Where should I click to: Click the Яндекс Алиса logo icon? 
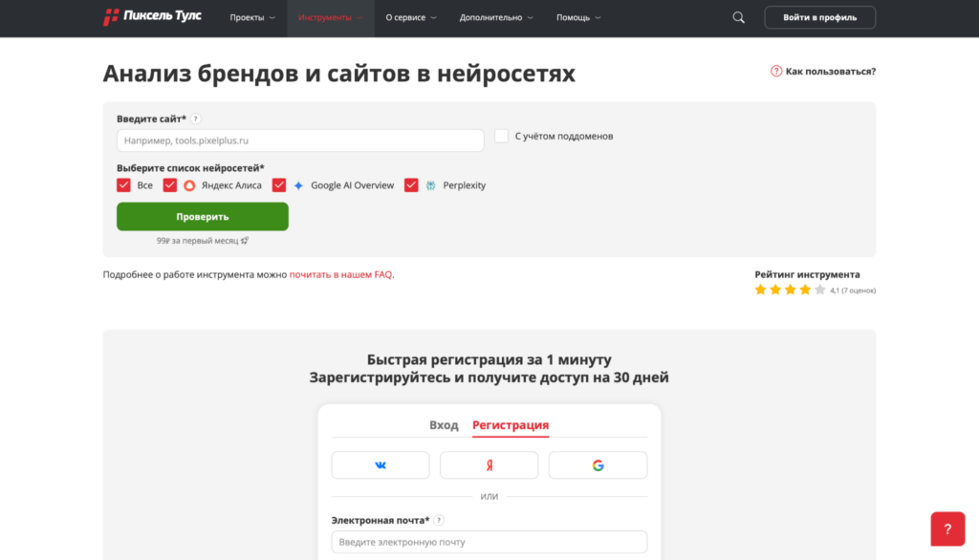[x=189, y=185]
